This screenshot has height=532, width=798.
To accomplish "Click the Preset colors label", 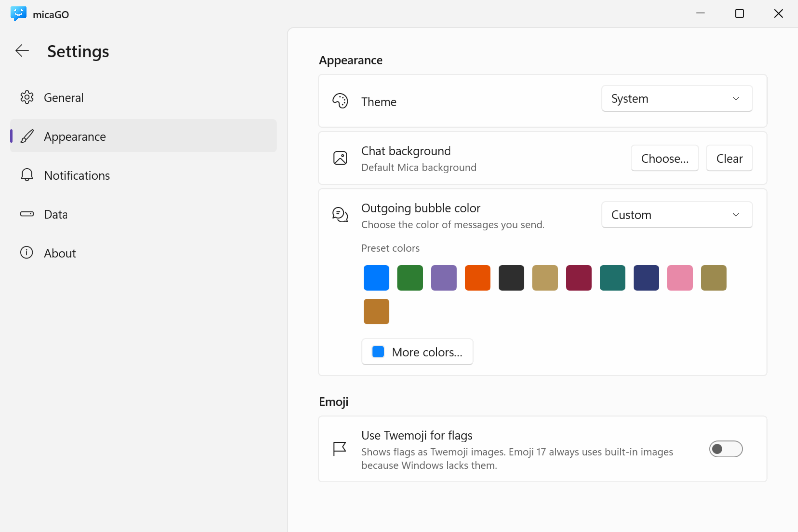I will pos(390,248).
